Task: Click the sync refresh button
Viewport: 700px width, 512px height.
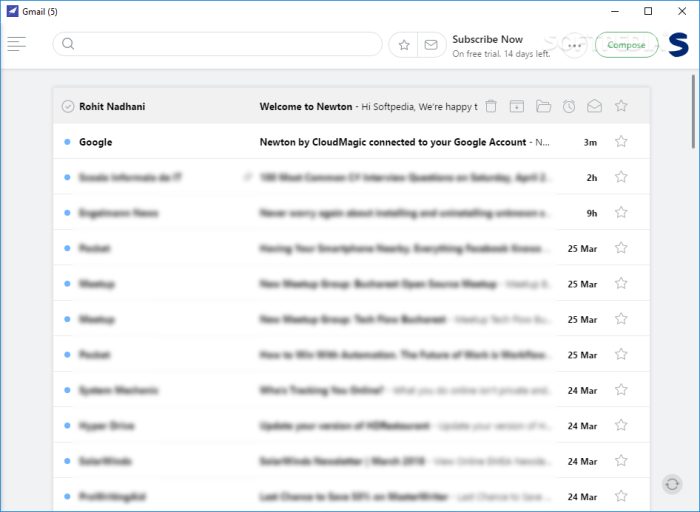Action: [x=672, y=484]
